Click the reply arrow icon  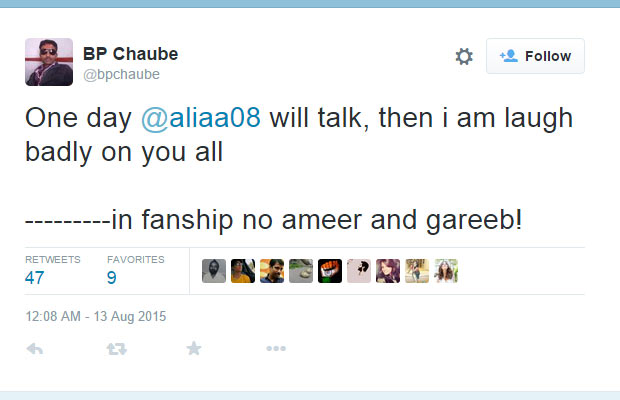pyautogui.click(x=34, y=349)
